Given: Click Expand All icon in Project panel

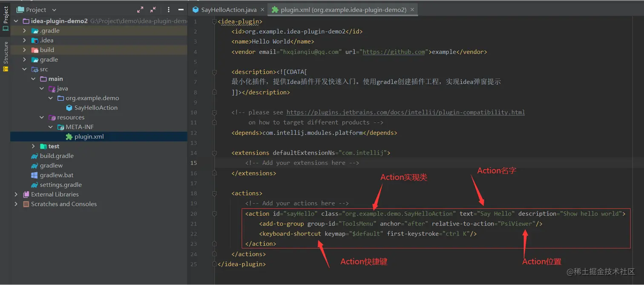Looking at the screenshot, I should tap(140, 9).
